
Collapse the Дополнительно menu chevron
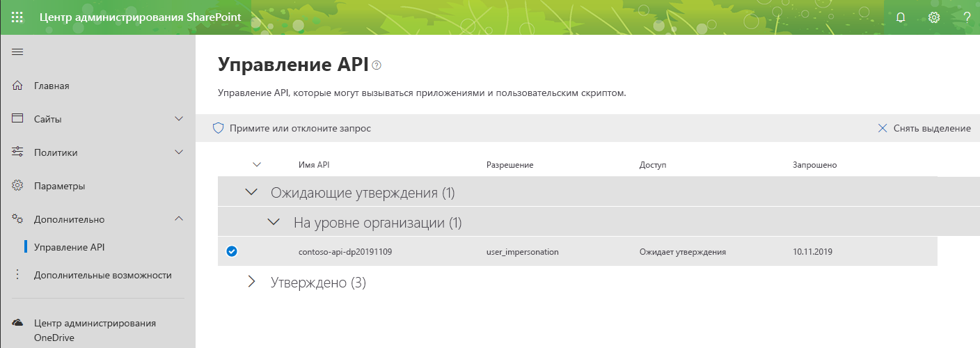179,219
